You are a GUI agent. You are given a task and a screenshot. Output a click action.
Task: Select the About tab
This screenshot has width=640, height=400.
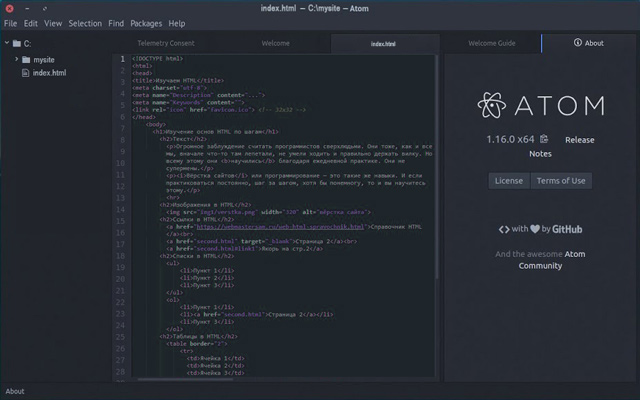pos(589,43)
